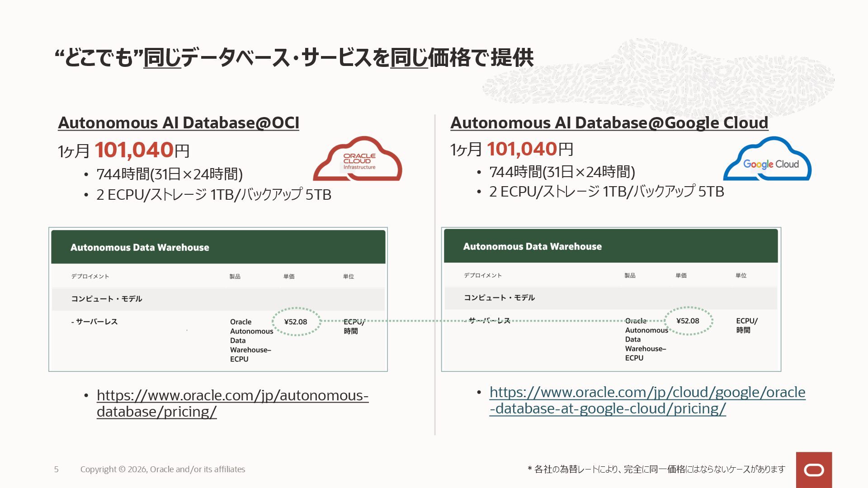Image resolution: width=868 pixels, height=488 pixels.
Task: Click the slide title text
Action: point(294,58)
